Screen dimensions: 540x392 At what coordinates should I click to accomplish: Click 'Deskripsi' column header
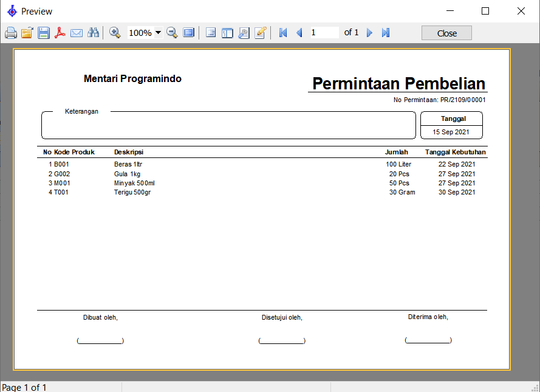(x=129, y=152)
